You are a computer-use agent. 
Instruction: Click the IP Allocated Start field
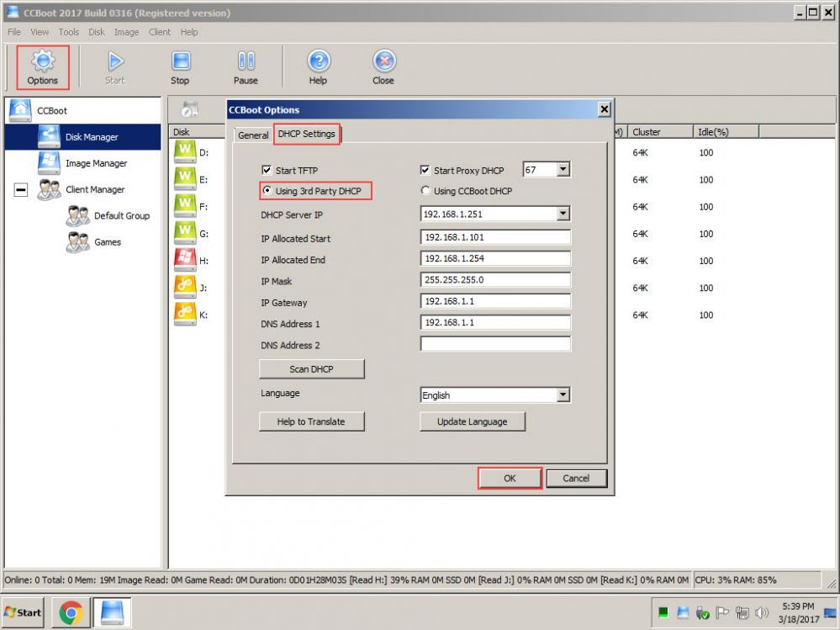coord(495,237)
